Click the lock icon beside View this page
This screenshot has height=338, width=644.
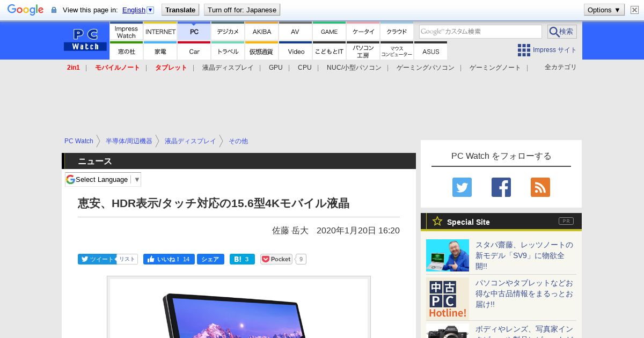coord(54,10)
